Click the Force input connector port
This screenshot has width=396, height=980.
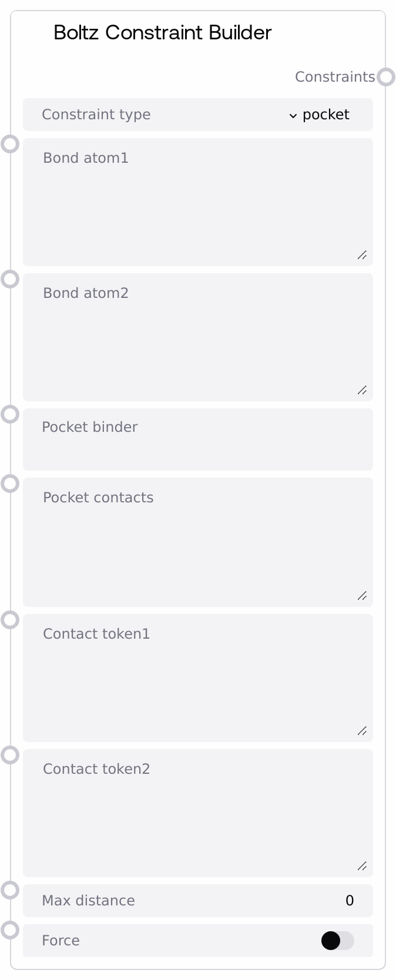click(x=10, y=930)
